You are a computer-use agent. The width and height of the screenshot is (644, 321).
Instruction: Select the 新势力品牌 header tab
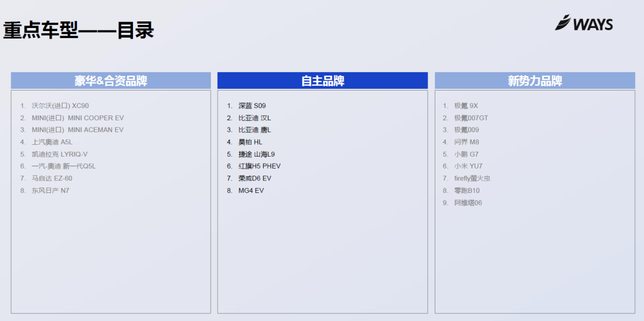[535, 81]
